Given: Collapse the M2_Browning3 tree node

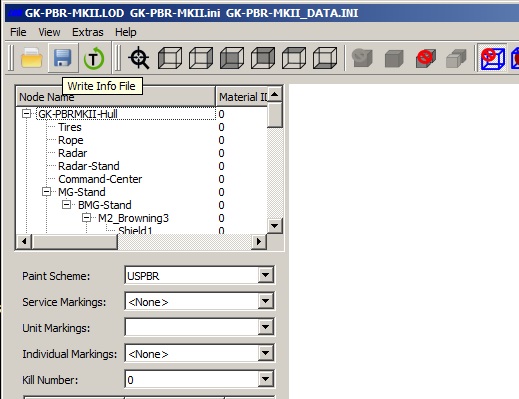Looking at the screenshot, I should [86, 218].
